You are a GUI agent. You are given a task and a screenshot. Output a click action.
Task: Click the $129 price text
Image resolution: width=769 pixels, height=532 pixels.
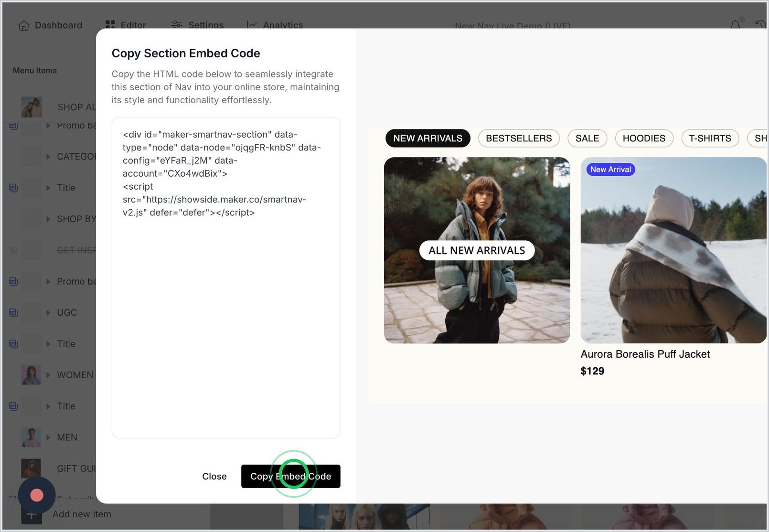pos(592,371)
